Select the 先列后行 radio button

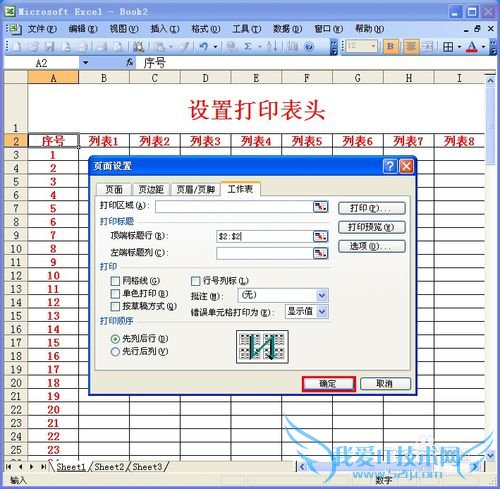click(115, 339)
